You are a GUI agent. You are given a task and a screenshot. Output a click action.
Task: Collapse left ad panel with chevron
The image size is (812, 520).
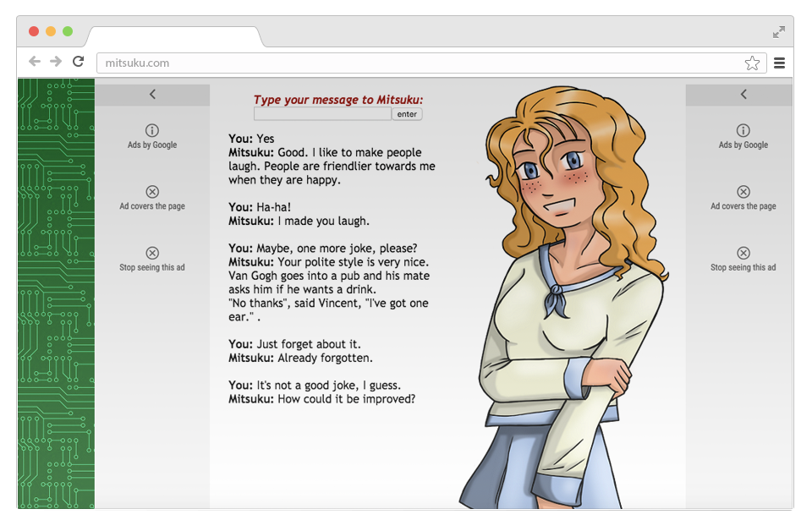(x=152, y=95)
